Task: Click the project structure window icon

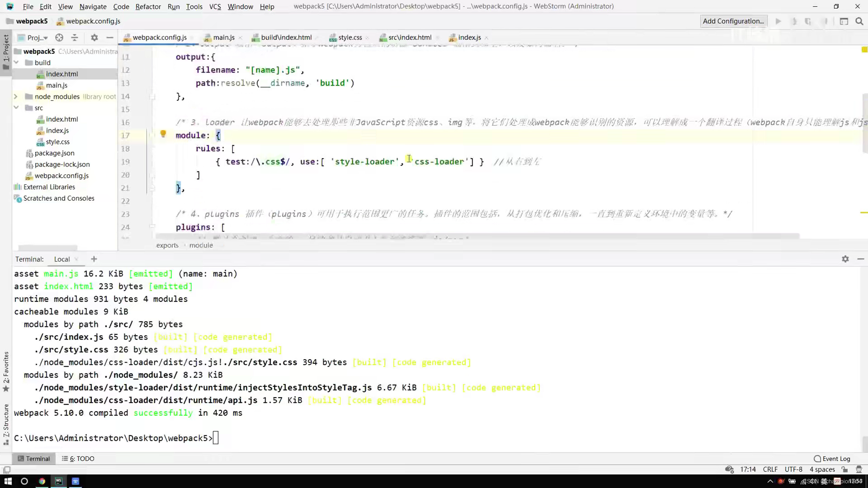Action: tap(844, 21)
